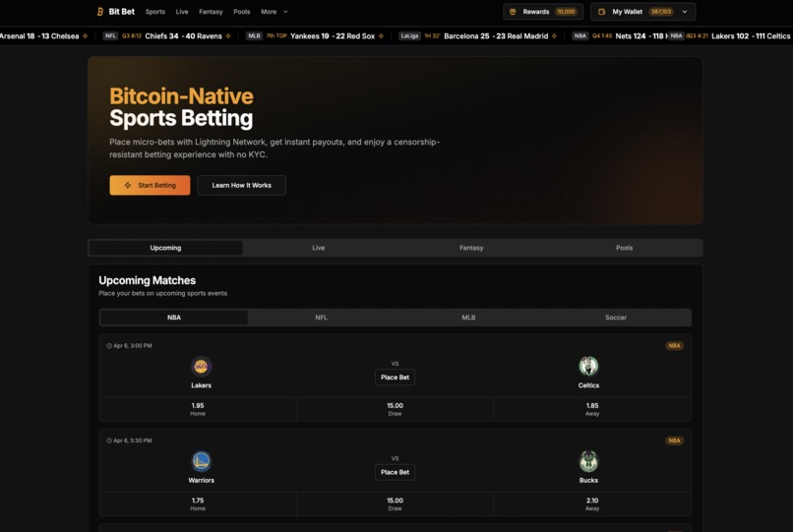Click the Celtics team logo

click(x=588, y=366)
